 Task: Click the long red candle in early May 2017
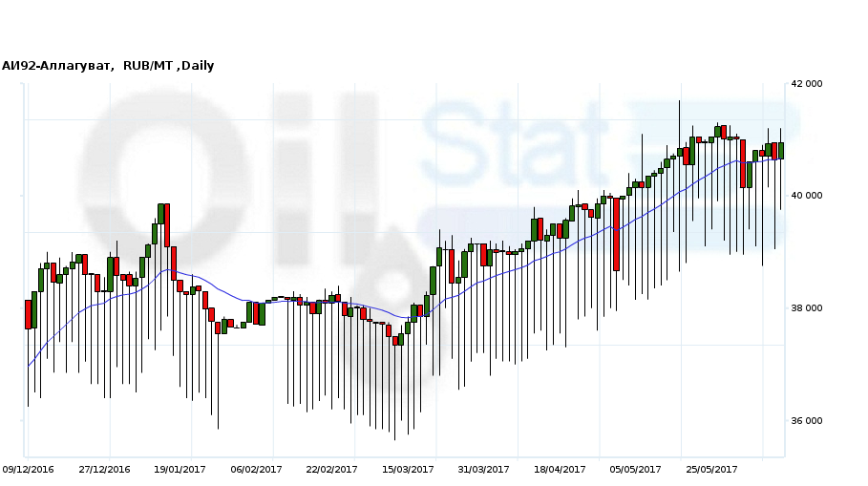(x=617, y=234)
